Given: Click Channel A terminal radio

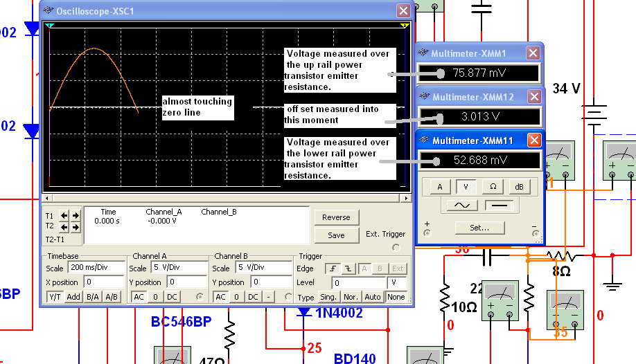Looking at the screenshot, I should (199, 297).
